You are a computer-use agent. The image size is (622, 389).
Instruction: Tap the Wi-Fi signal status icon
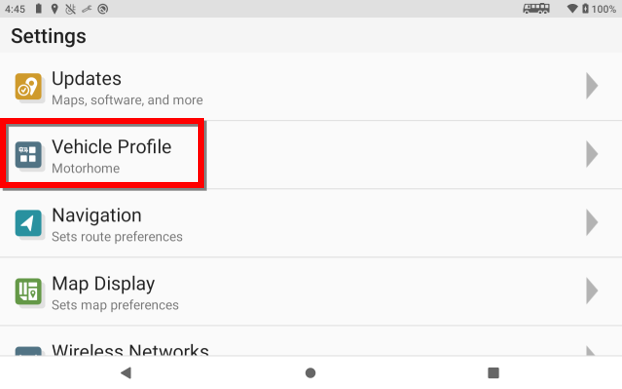point(572,8)
